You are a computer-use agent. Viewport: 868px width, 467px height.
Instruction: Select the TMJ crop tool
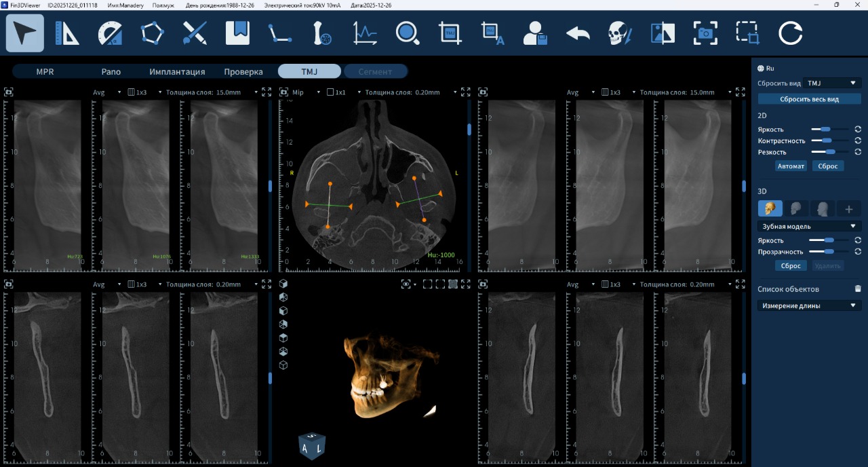coord(450,33)
